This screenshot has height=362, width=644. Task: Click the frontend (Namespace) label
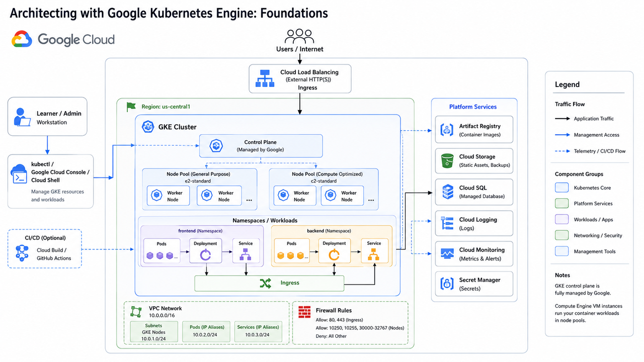200,230
